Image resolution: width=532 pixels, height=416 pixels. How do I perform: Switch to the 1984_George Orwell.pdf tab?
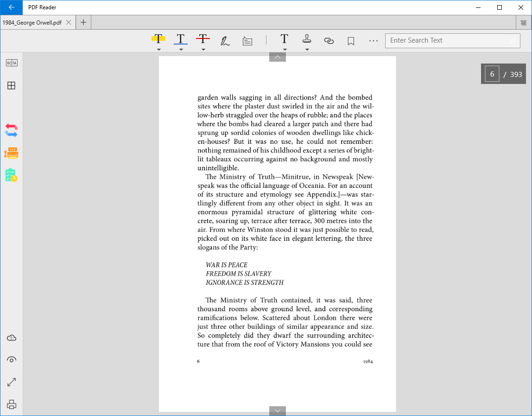(x=32, y=23)
